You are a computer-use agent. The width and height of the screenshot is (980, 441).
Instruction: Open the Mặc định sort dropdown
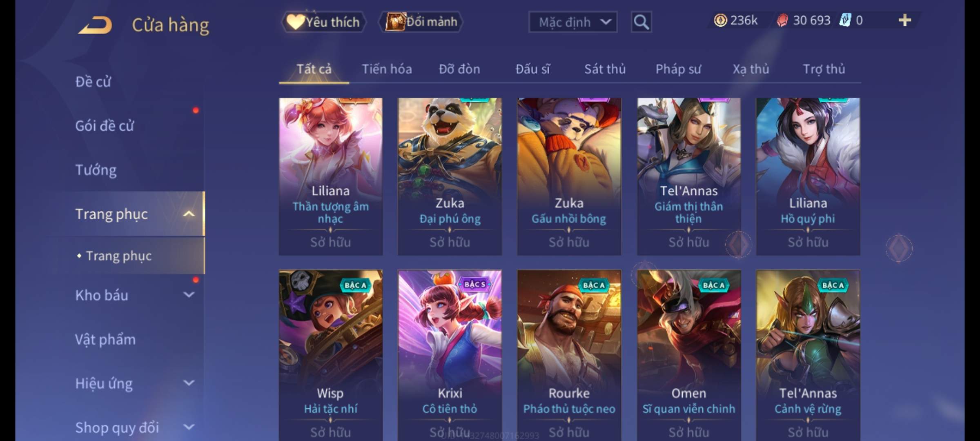click(572, 22)
